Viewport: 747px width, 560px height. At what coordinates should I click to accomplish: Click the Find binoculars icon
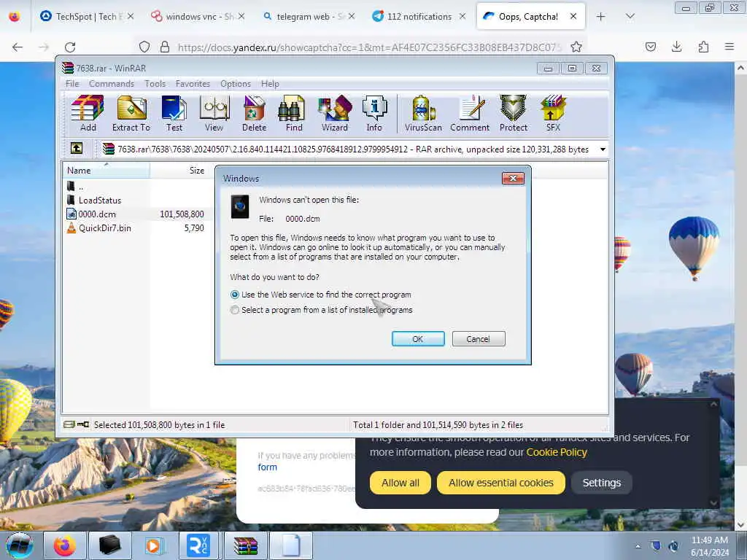[293, 113]
